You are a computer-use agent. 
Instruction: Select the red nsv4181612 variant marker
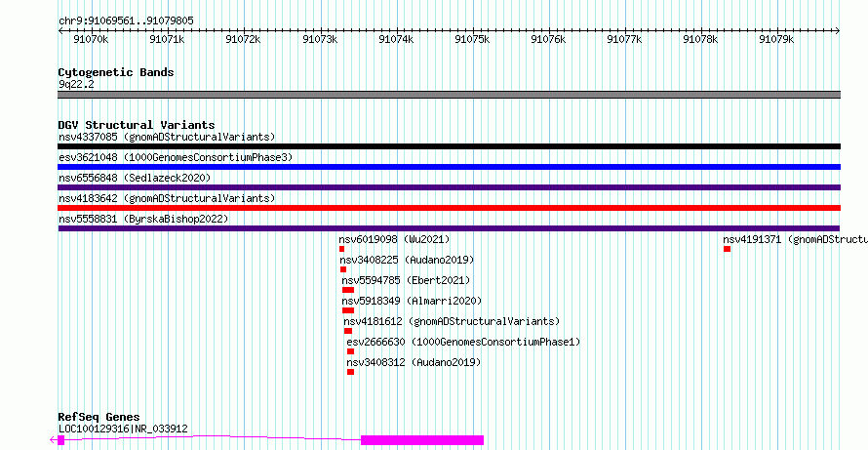pyautogui.click(x=347, y=331)
